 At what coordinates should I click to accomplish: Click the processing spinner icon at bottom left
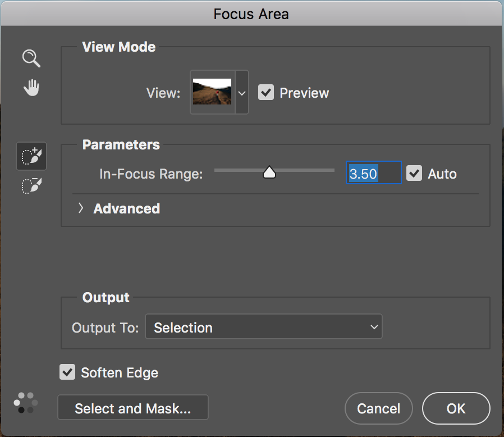click(x=26, y=403)
